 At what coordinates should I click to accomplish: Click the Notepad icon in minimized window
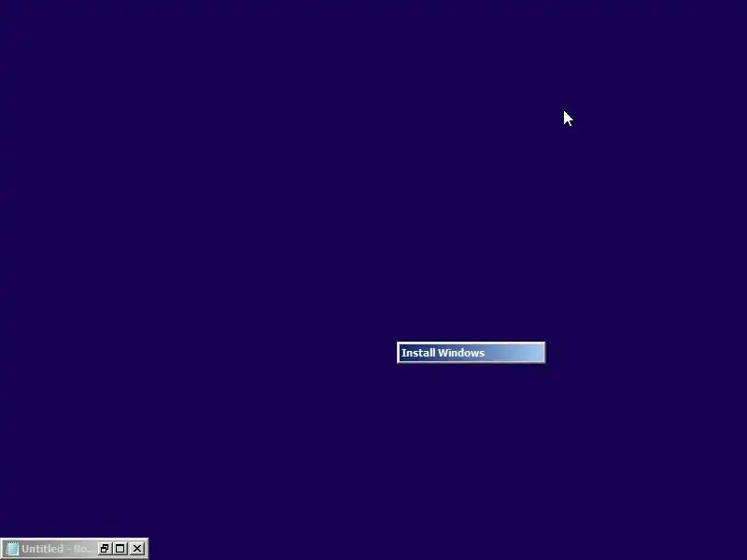click(x=12, y=549)
